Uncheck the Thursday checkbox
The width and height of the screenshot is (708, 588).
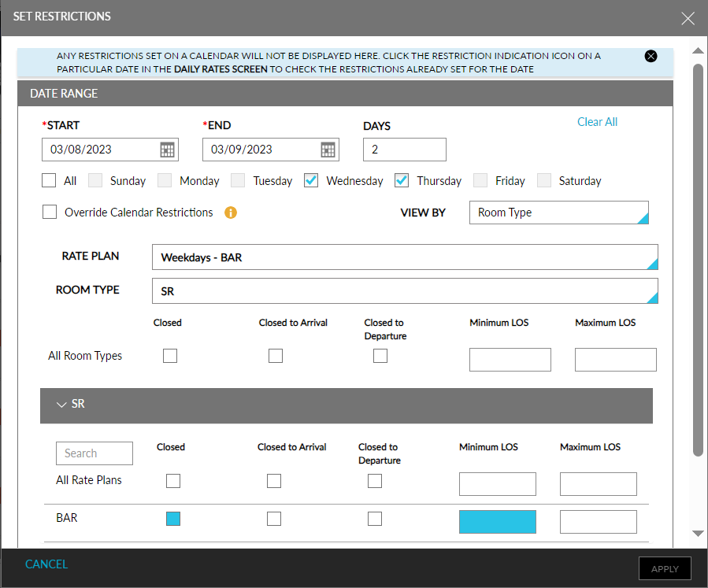pos(402,180)
